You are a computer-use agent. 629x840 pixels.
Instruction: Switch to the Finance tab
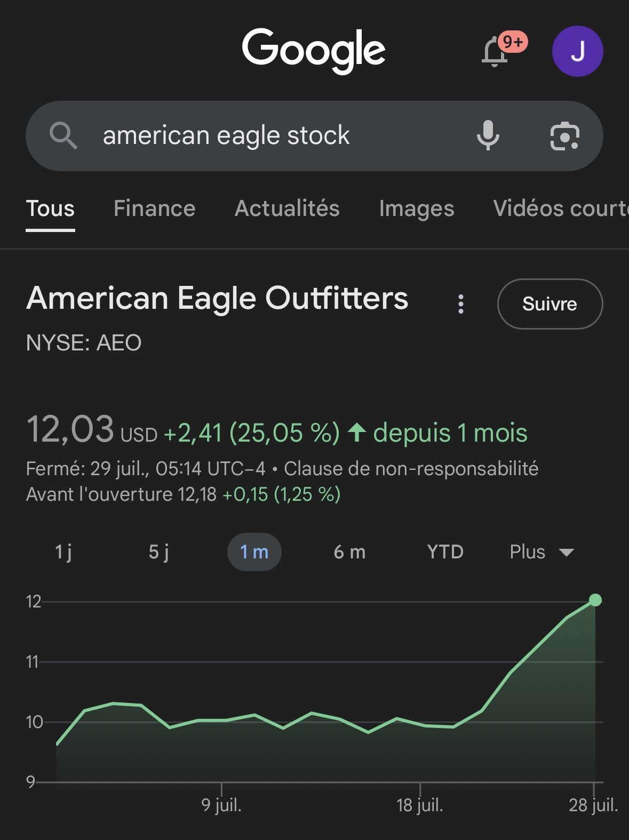154,209
